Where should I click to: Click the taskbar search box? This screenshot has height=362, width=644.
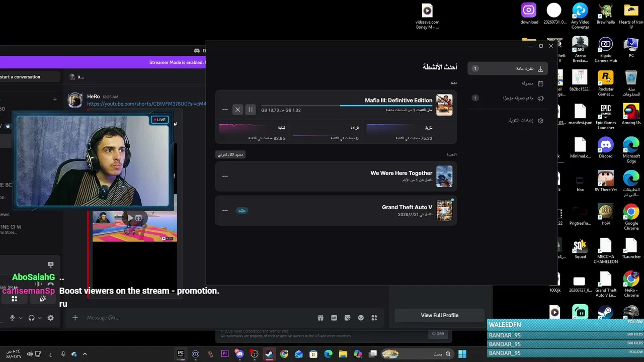coord(417,354)
